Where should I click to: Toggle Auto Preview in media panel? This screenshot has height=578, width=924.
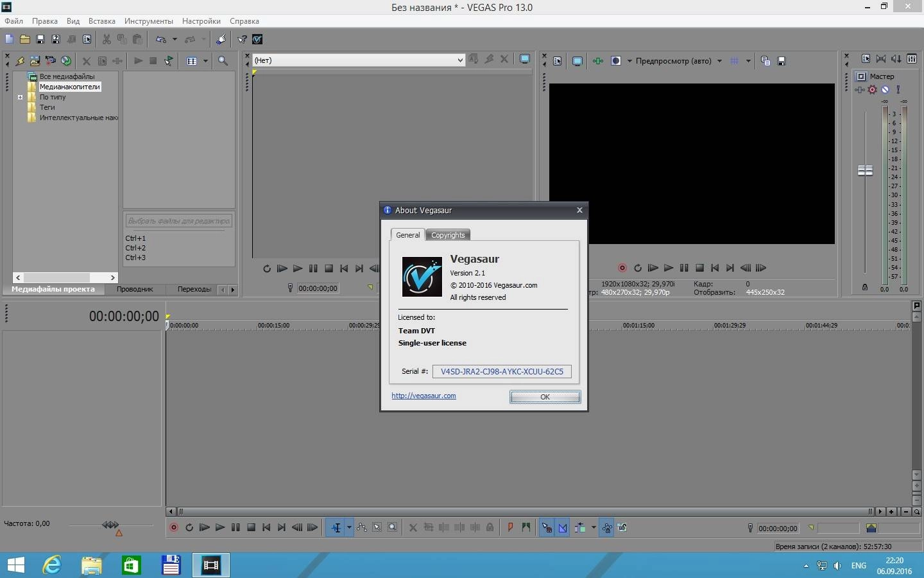[169, 61]
